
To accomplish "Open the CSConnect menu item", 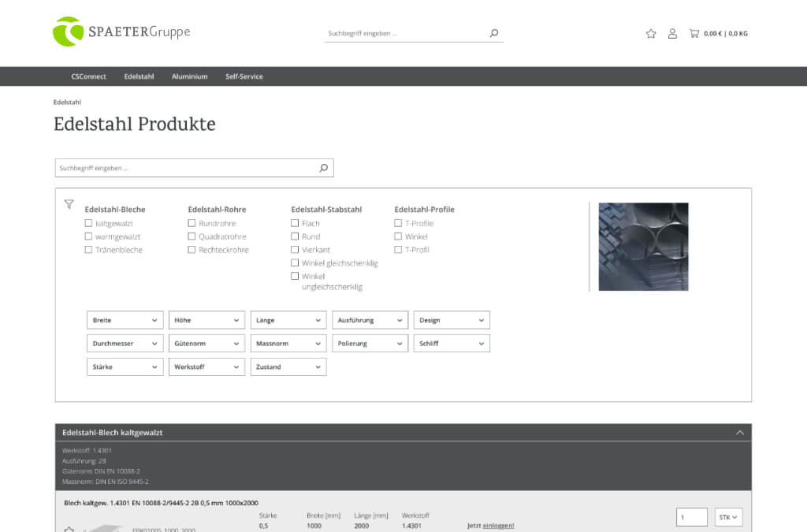I will [x=88, y=76].
